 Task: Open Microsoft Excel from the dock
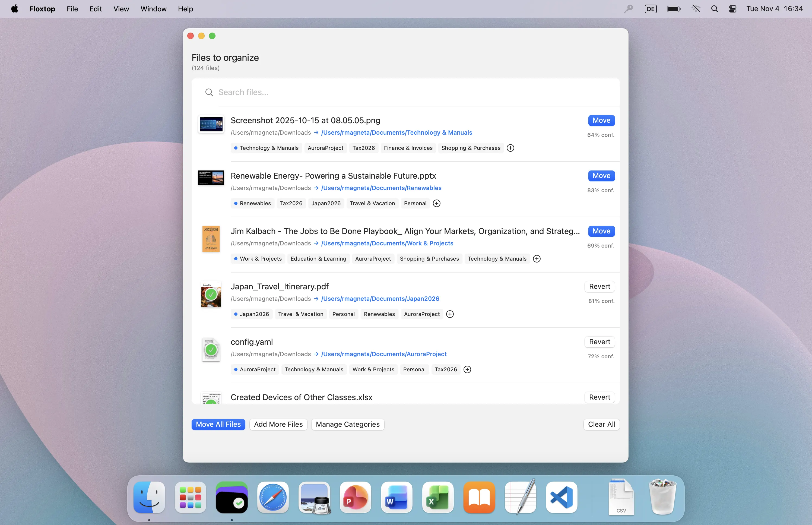coord(437,497)
